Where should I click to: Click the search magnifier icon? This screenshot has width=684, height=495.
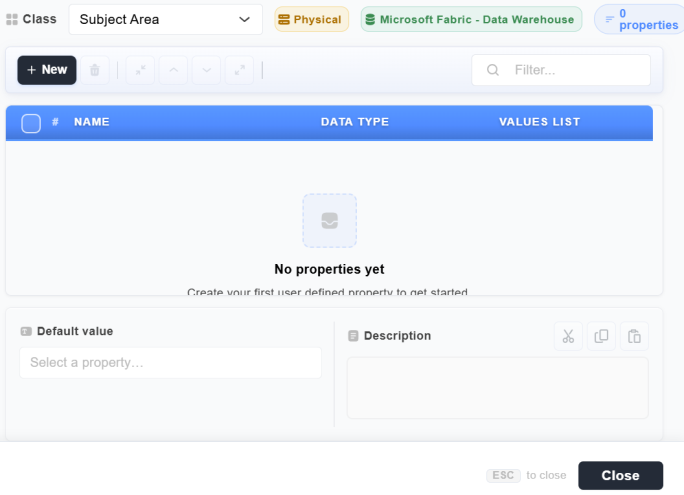493,70
